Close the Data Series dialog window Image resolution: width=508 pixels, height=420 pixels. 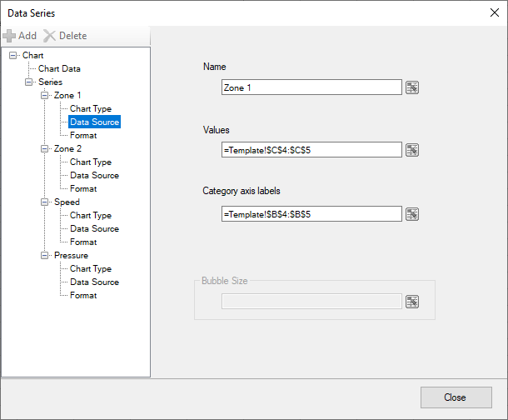(495, 13)
